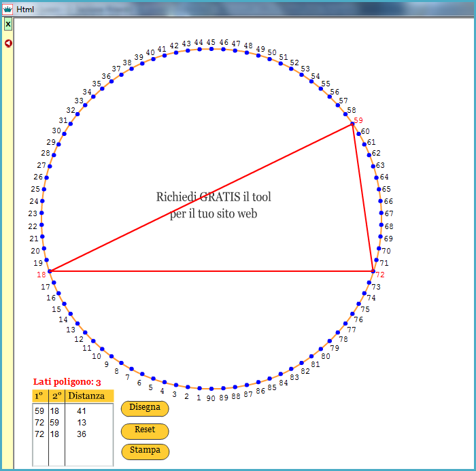
Task: Select circle point 15
Action: (x=64, y=304)
